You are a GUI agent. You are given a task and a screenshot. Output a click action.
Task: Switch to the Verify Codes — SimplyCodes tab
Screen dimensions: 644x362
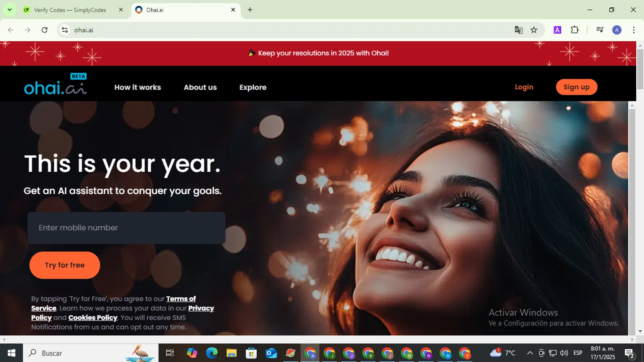[70, 10]
